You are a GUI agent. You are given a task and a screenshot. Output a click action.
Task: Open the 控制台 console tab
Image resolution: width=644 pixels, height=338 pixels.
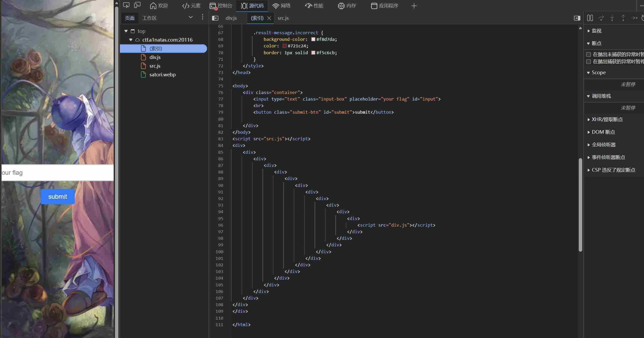point(221,6)
